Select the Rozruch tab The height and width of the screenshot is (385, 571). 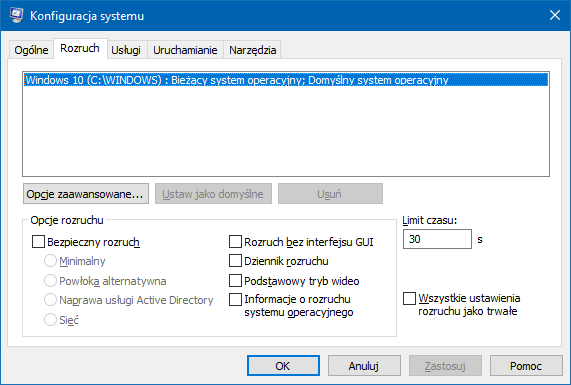[80, 48]
